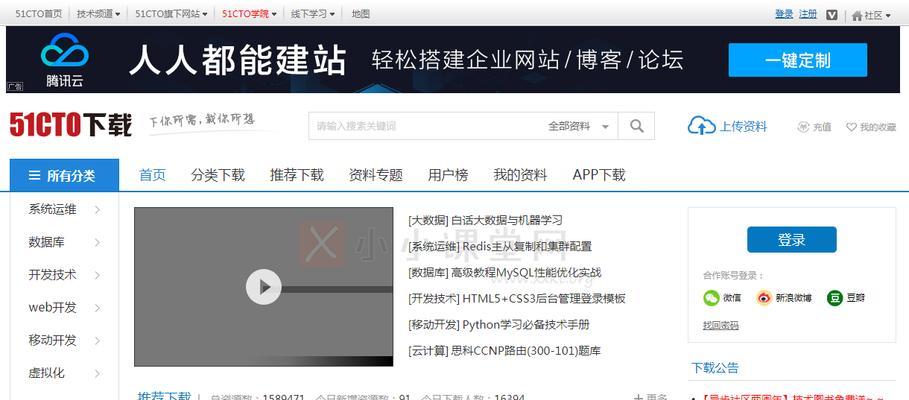
Task: Click the Tencent Cloud logo in banner
Action: point(64,60)
